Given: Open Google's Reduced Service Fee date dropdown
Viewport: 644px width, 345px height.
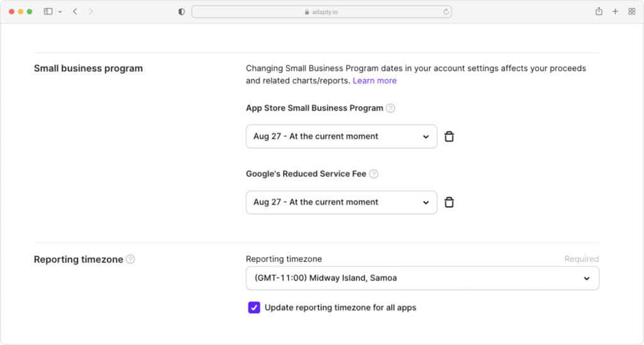Looking at the screenshot, I should pyautogui.click(x=341, y=202).
